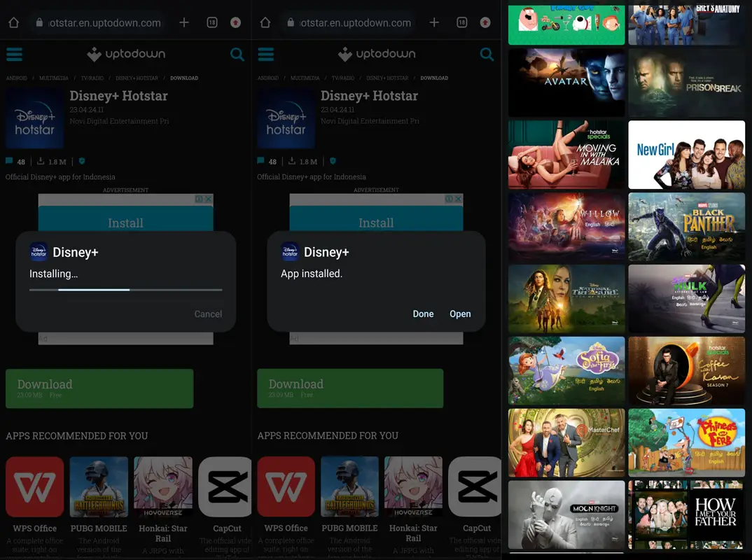Image resolution: width=752 pixels, height=560 pixels.
Task: Go to MULTIMEDIA breadcrumb on left page
Action: tap(54, 78)
